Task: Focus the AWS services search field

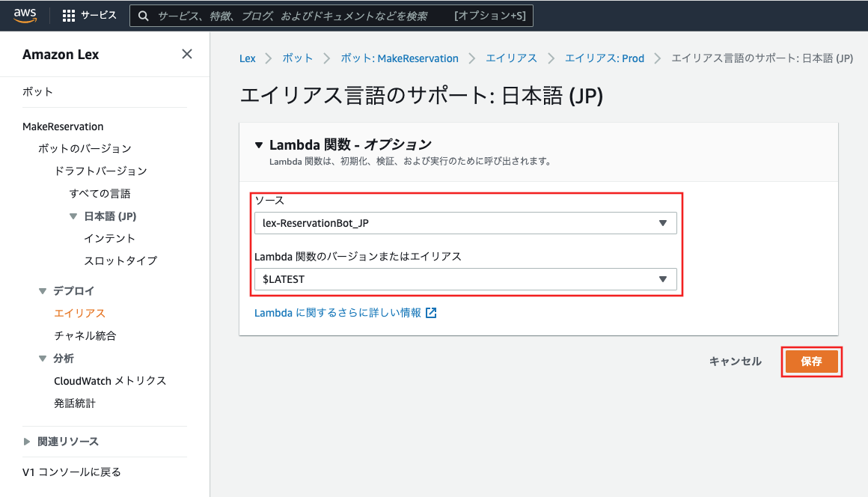Action: pyautogui.click(x=331, y=16)
